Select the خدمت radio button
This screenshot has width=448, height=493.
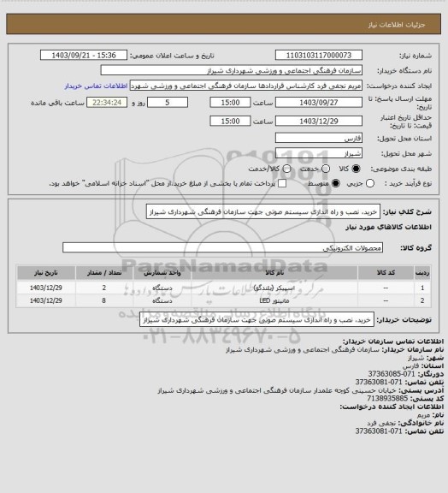point(326,169)
